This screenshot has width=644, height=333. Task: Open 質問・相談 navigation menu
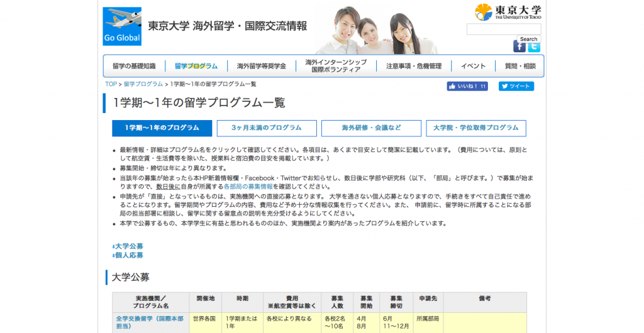click(520, 66)
